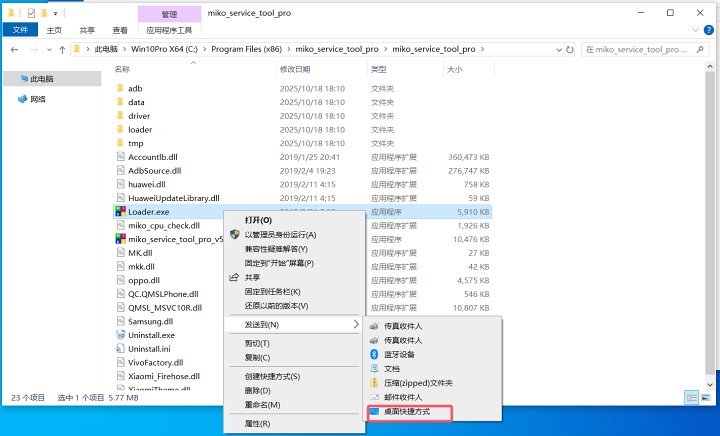Sort by the 修改日期 column header
The width and height of the screenshot is (720, 436).
coord(295,69)
